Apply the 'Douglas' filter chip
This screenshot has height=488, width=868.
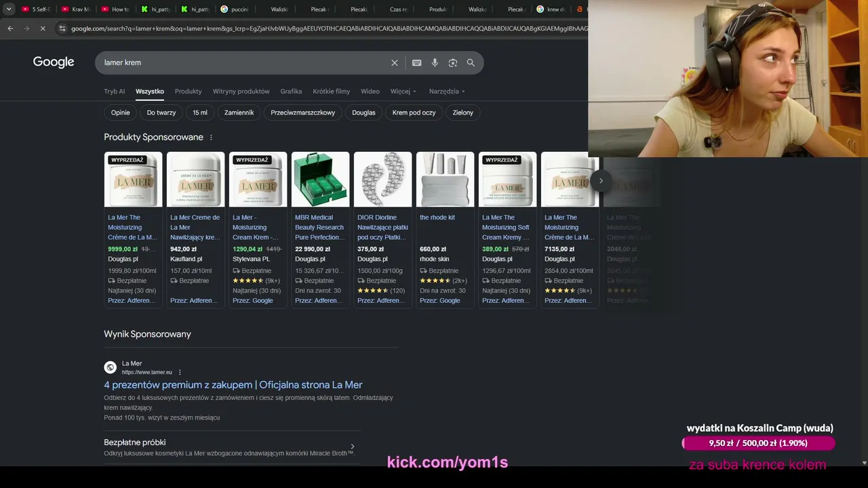click(363, 113)
